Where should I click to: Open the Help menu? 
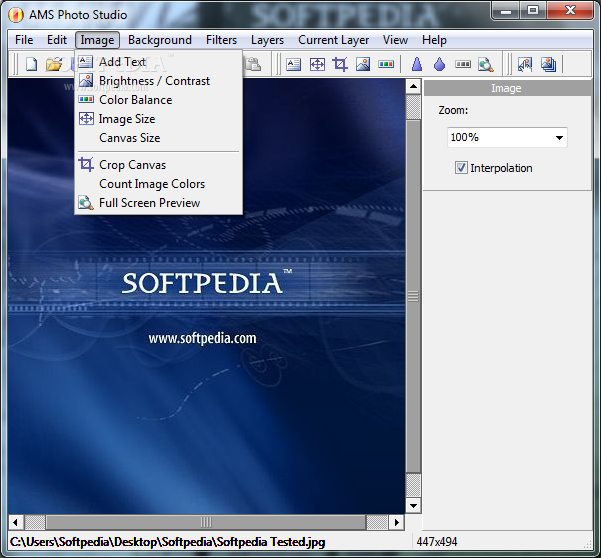(x=434, y=40)
